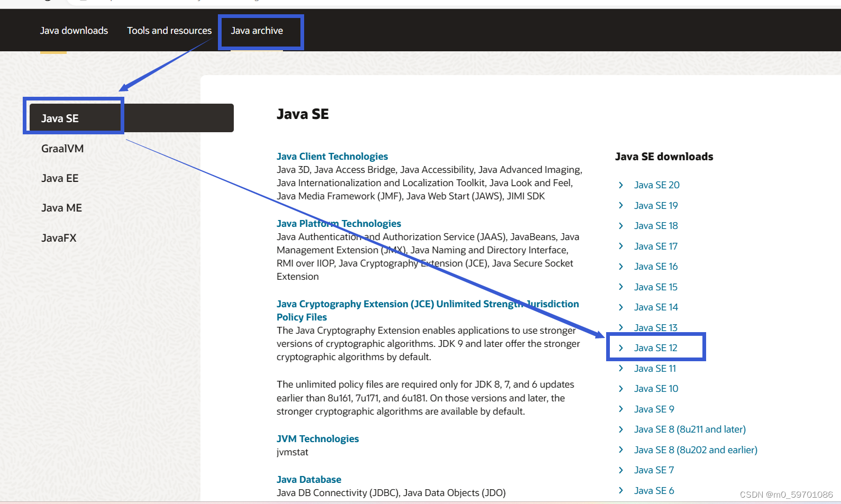Image resolution: width=841 pixels, height=504 pixels.
Task: Select Java SE in the sidebar
Action: point(132,118)
